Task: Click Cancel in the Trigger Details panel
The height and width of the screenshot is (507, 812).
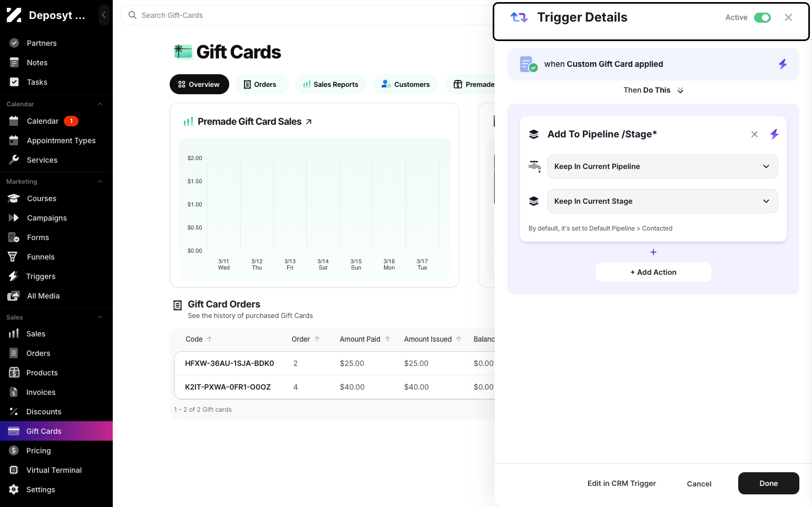Action: 699,484
